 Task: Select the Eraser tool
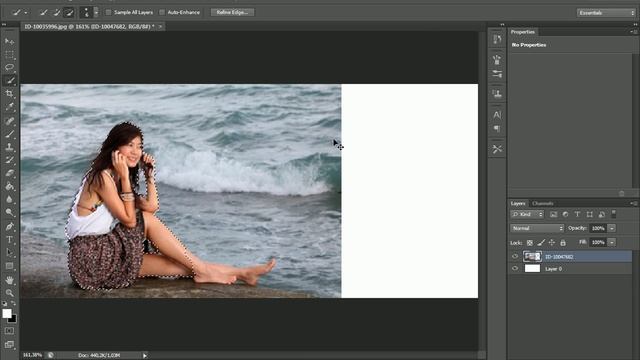[x=9, y=173]
